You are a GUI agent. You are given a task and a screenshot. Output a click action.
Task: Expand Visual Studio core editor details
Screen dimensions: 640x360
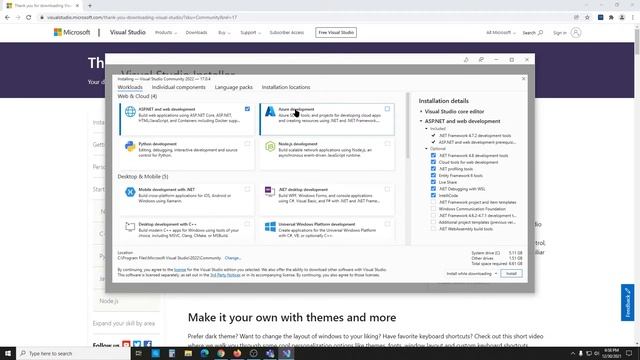[421, 111]
